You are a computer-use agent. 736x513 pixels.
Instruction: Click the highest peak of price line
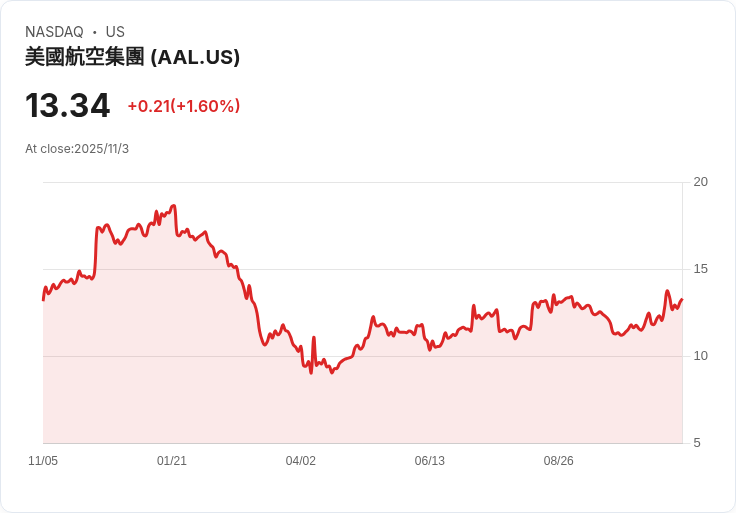coord(174,206)
